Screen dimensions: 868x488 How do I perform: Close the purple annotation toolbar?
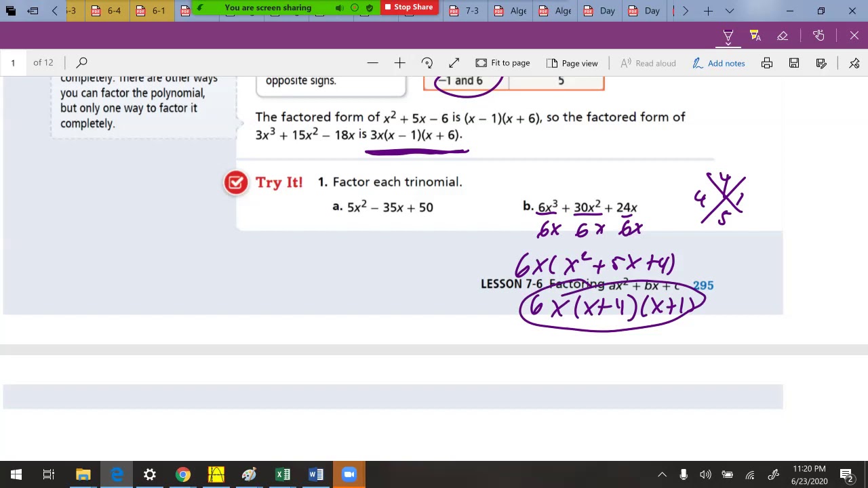854,36
